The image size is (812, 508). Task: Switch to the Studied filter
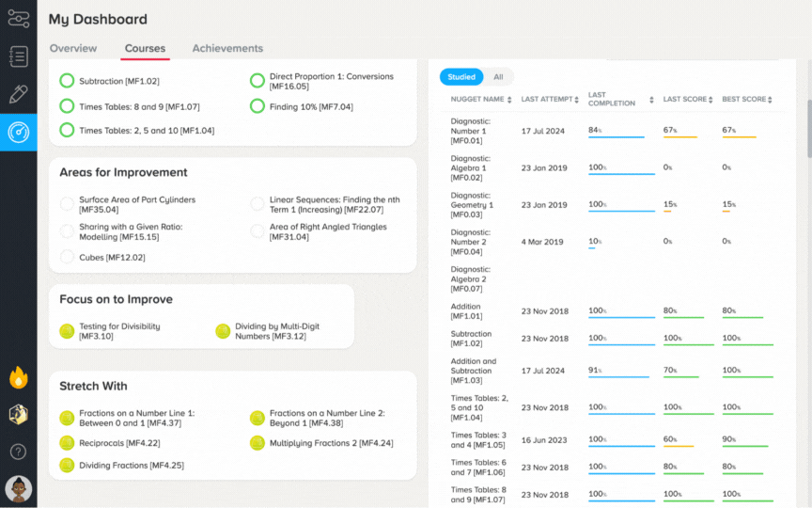461,77
